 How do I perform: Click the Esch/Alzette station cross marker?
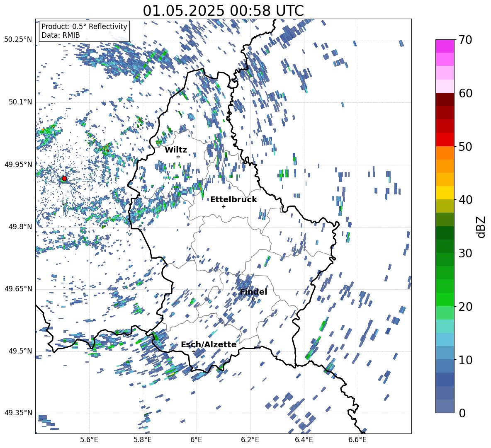(x=194, y=351)
